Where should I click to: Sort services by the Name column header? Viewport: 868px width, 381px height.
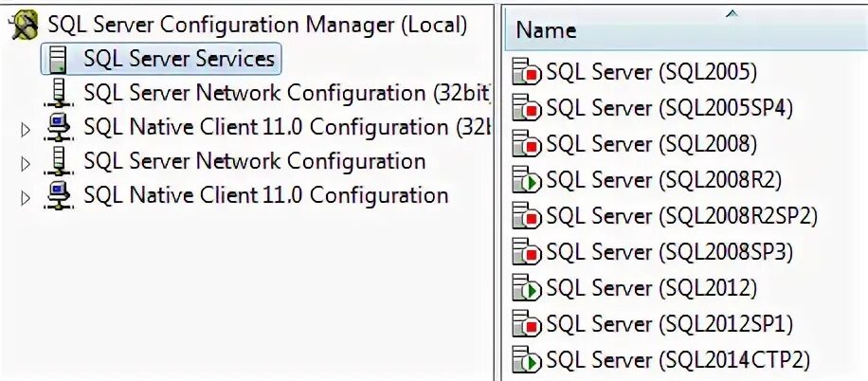[x=686, y=28]
